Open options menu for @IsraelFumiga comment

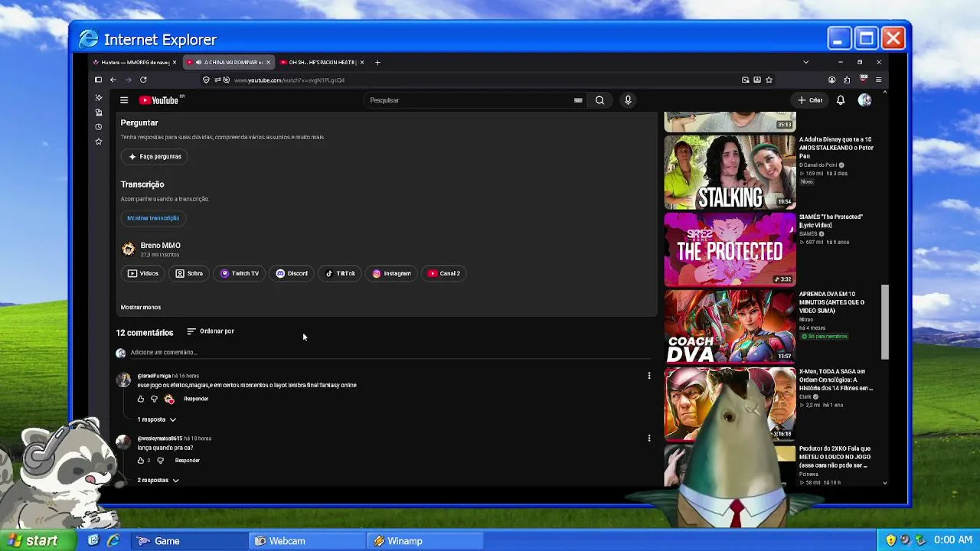point(649,376)
